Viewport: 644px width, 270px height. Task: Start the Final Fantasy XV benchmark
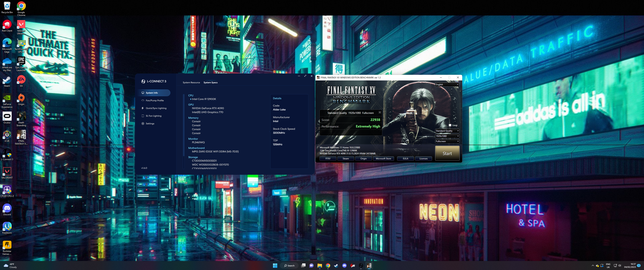tap(447, 153)
